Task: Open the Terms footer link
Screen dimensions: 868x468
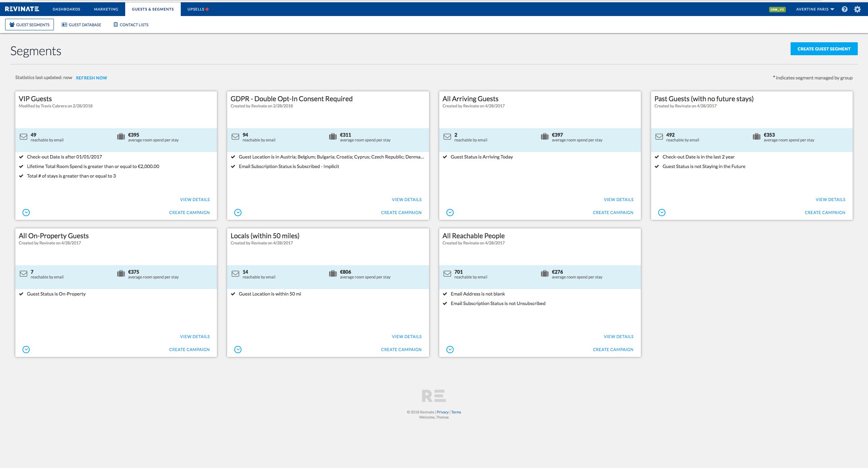Action: [x=456, y=412]
